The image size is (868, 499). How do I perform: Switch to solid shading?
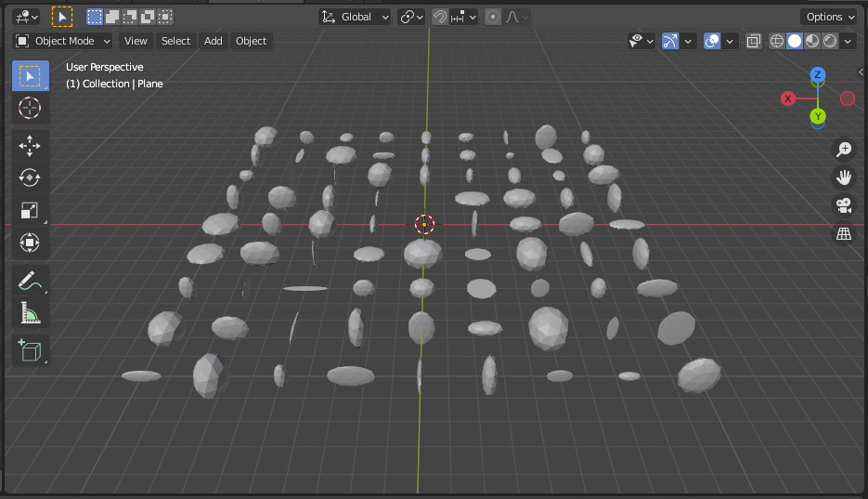(x=795, y=41)
